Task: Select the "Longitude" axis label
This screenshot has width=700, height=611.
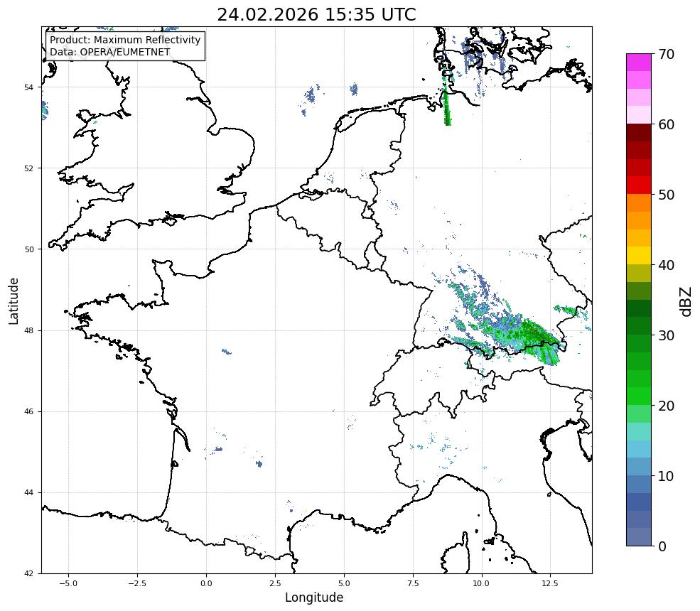Action: (314, 598)
